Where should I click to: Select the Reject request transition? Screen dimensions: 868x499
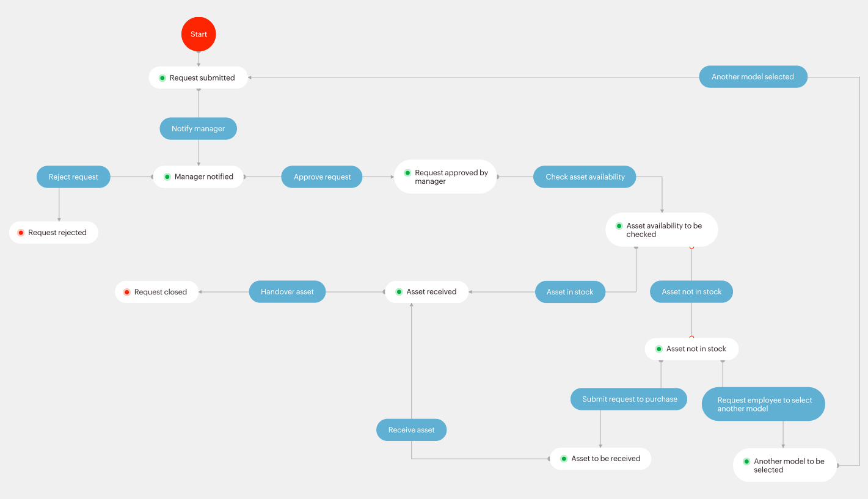(x=73, y=177)
